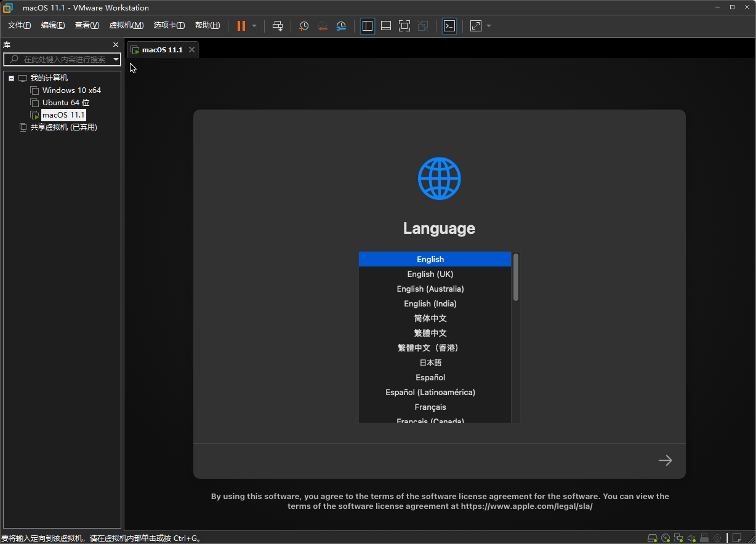Maximize the VMware Workstation window
756x544 pixels.
[733, 7]
